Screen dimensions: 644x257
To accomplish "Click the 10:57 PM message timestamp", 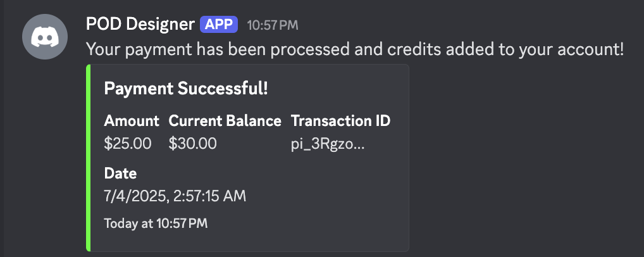I will (273, 25).
